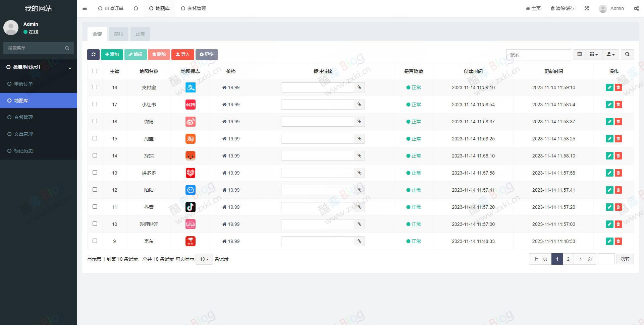Click the export data icon above the table
The width and height of the screenshot is (644, 325).
coord(610,54)
